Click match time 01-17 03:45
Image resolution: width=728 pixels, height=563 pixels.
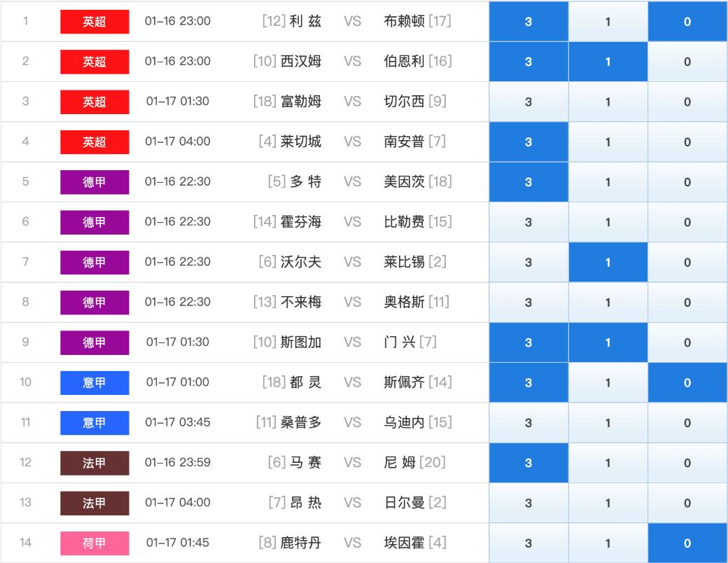[177, 422]
